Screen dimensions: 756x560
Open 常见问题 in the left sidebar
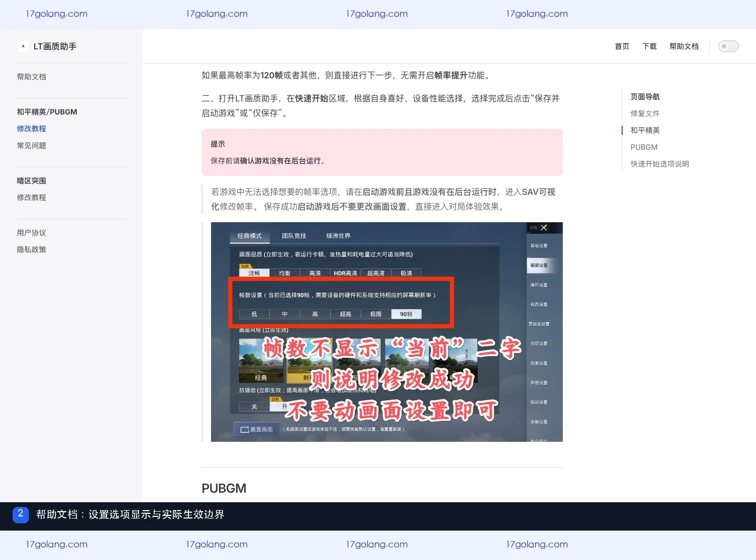tap(31, 146)
